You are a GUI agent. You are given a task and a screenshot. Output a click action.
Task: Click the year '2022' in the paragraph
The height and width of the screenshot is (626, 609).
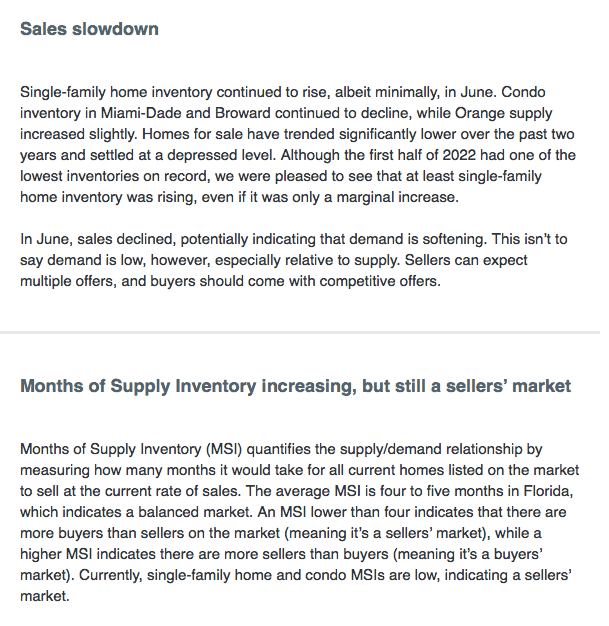pyautogui.click(x=459, y=155)
